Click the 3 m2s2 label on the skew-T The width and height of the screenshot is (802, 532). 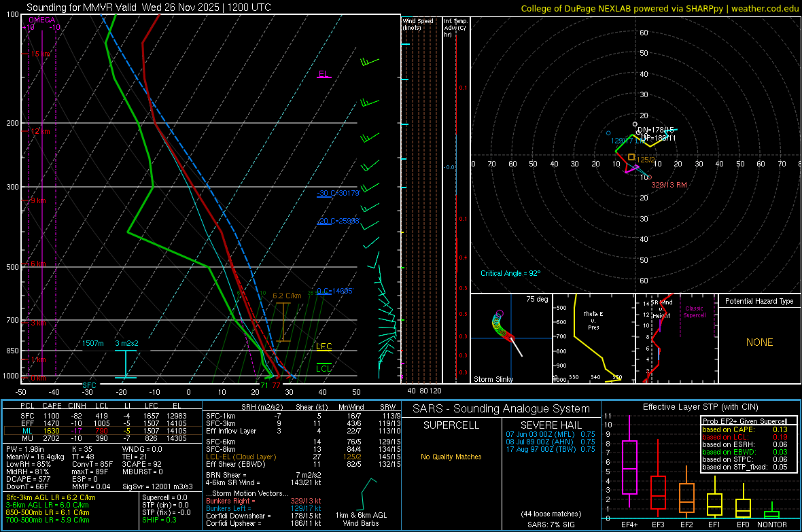pos(126,343)
